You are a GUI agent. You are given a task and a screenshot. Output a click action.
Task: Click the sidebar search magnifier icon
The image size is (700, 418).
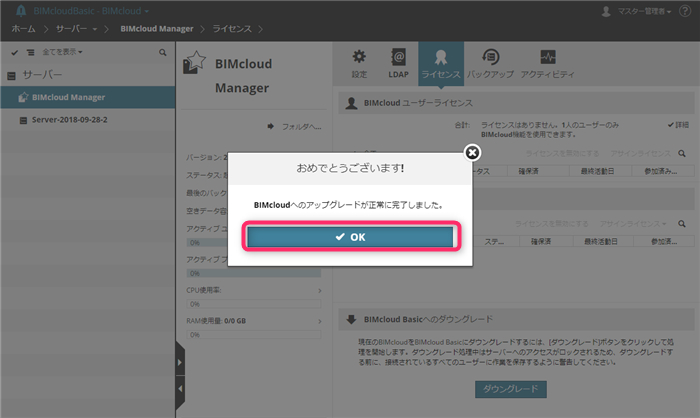(162, 53)
